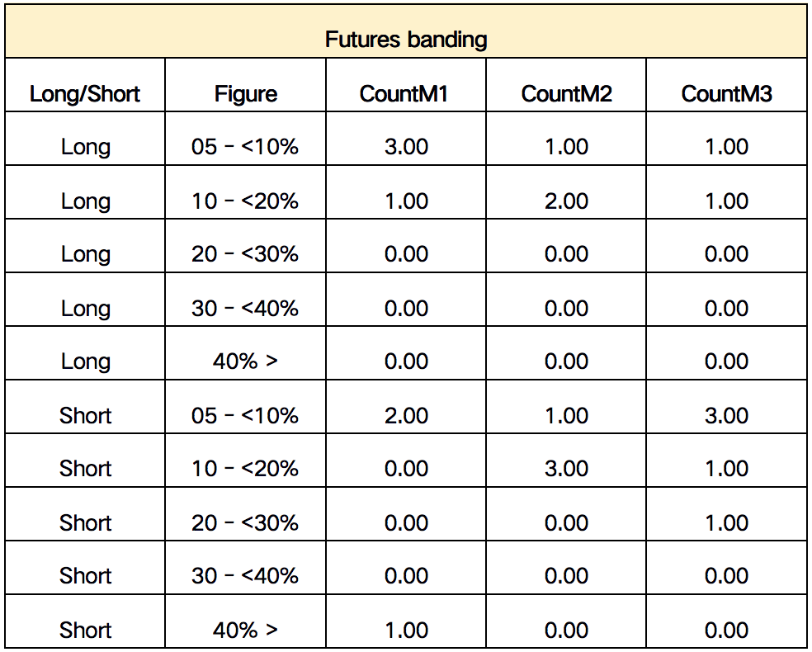Screen dimensions: 812x652
Task: Select CountM1 value 3.00 in Long 05-<10% row
Action: click(x=406, y=147)
